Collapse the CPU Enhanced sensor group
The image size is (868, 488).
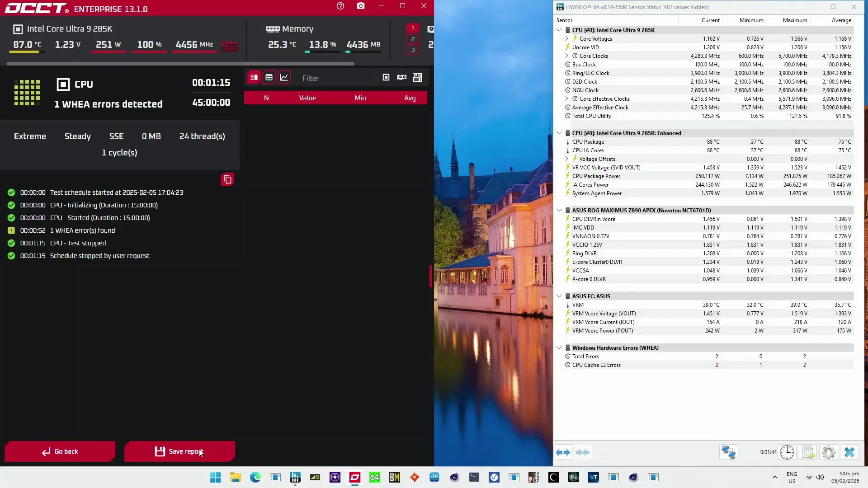559,133
